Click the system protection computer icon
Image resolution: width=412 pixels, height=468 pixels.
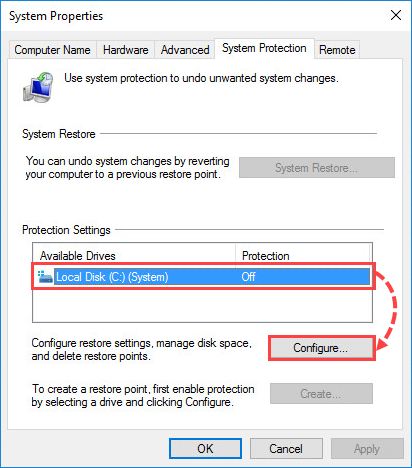(38, 87)
